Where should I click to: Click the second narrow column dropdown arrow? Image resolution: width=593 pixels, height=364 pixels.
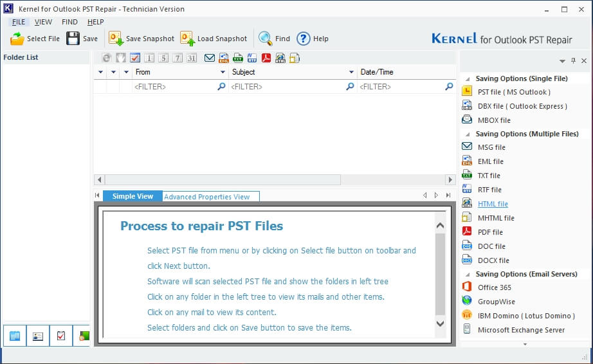coord(113,72)
